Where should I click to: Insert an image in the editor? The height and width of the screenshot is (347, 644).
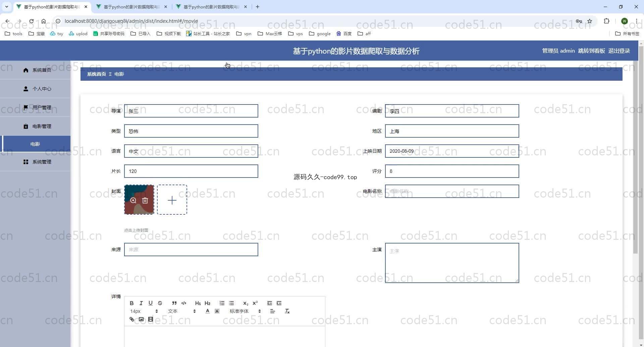[141, 319]
